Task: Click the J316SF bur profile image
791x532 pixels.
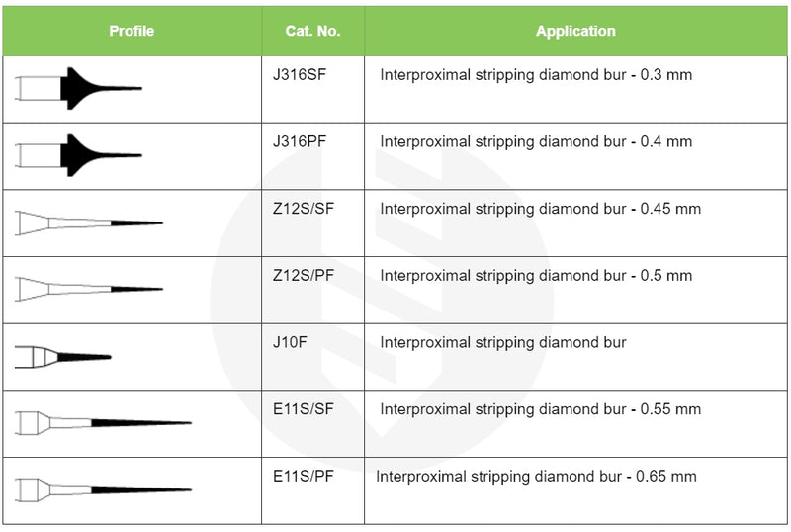Action: click(x=79, y=89)
